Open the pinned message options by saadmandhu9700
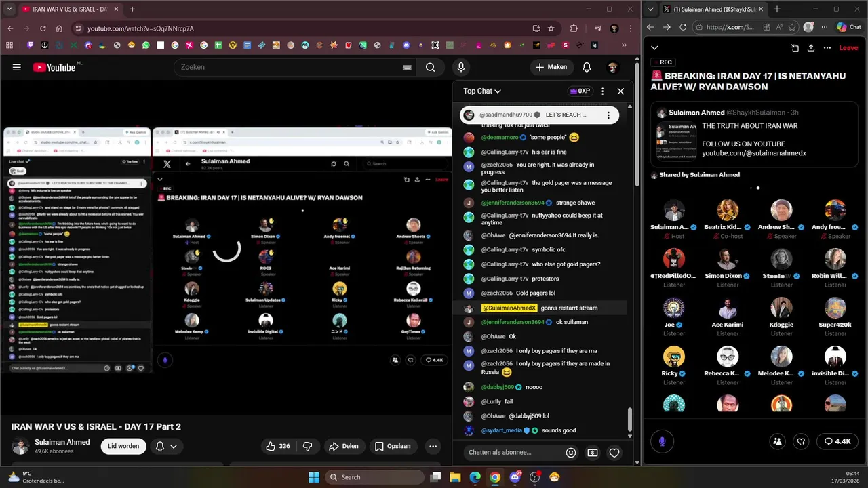Image resolution: width=868 pixels, height=488 pixels. pyautogui.click(x=608, y=115)
